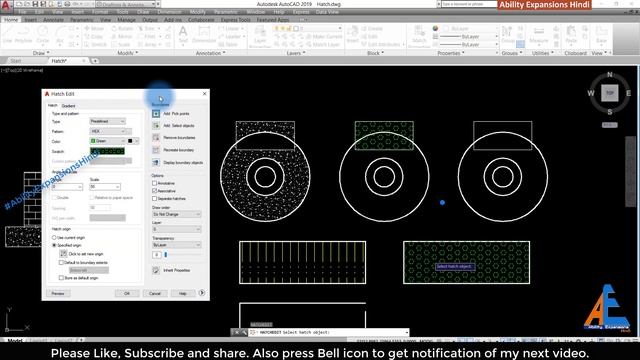Click the TOP face of the ViewCube
Viewport: 640px width, 360px height.
(x=609, y=93)
